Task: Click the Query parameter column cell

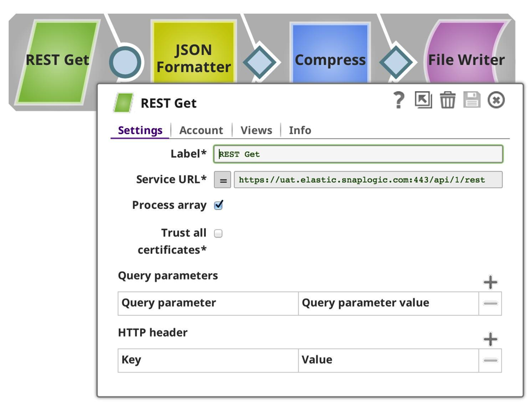Action: 208,303
